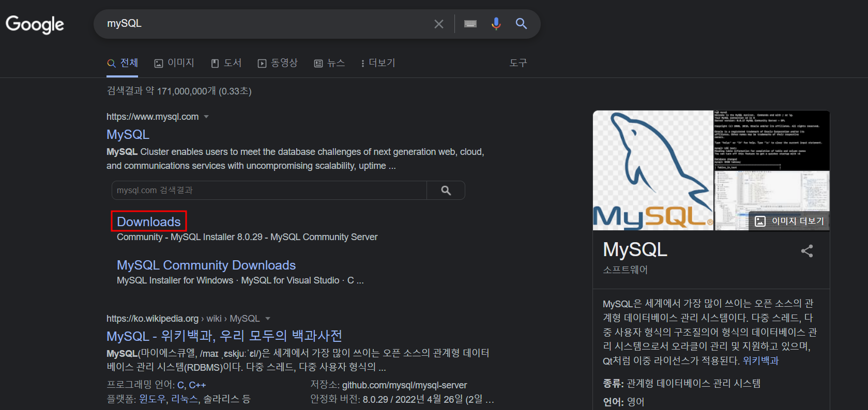The height and width of the screenshot is (410, 868).
Task: Click the C programming language link
Action: click(180, 385)
